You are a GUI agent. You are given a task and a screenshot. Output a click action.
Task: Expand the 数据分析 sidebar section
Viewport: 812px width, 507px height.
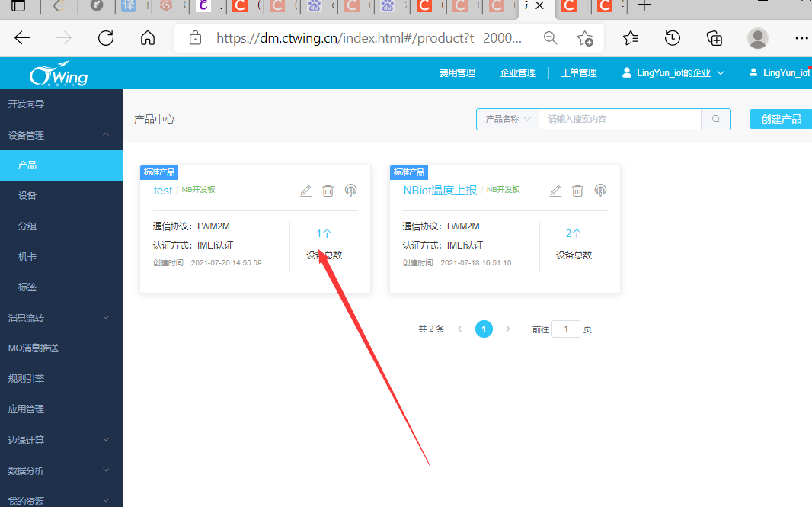61,470
